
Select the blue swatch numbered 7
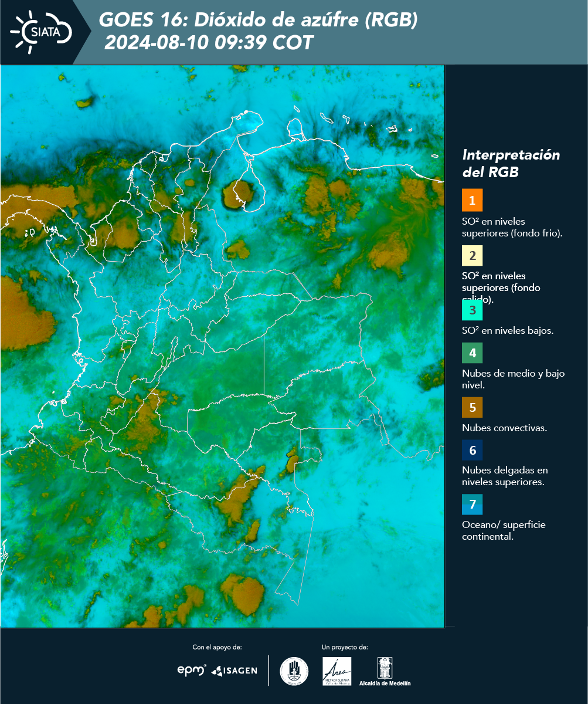pos(472,505)
